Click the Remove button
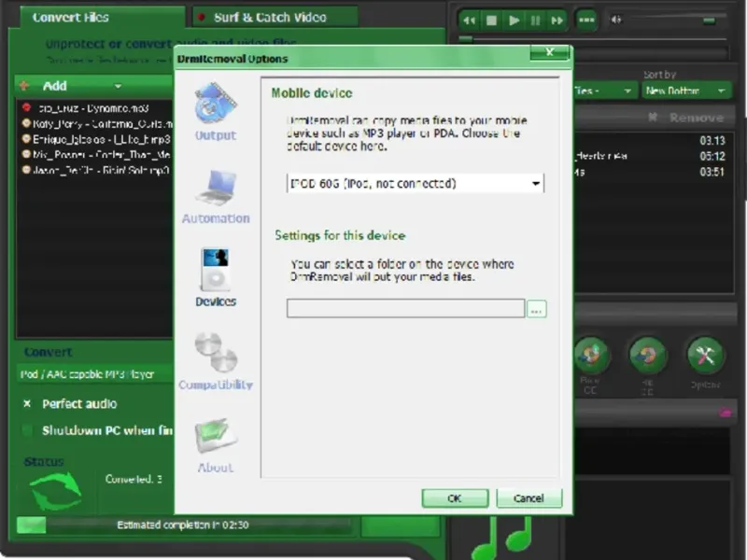747x560 pixels. [687, 118]
